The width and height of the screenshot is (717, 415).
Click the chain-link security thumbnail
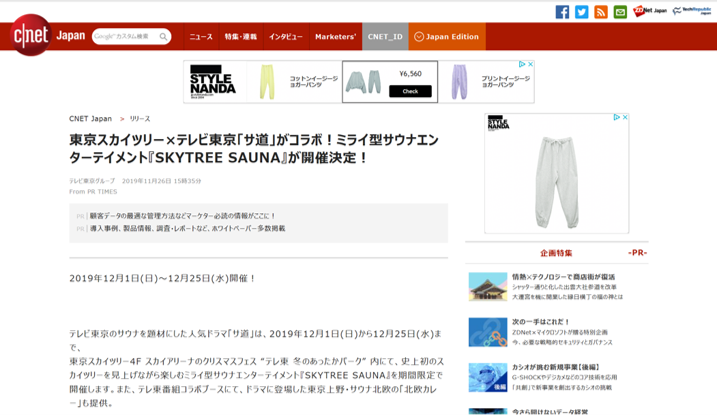click(488, 332)
